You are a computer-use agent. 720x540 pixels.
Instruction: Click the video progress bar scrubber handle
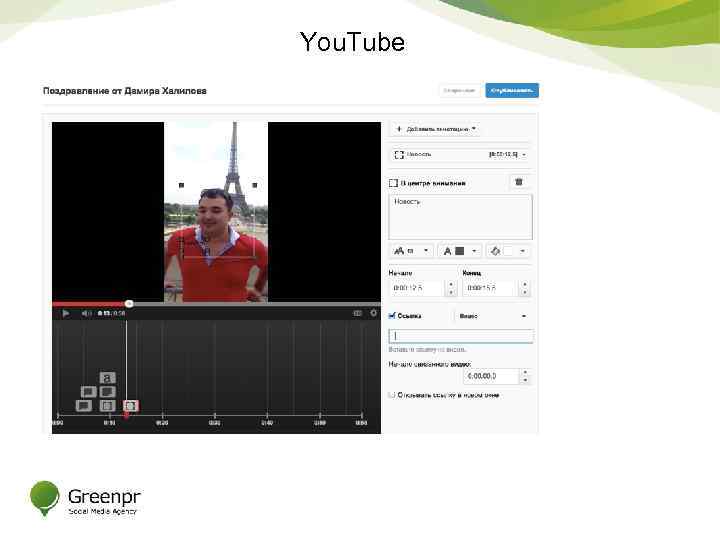(129, 304)
